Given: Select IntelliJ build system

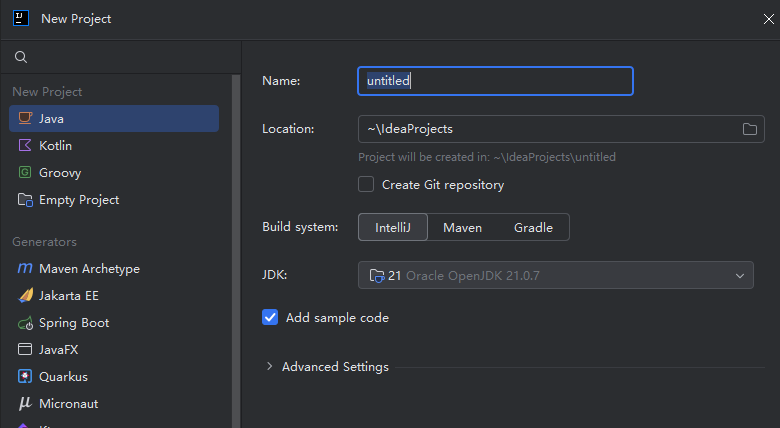Looking at the screenshot, I should point(392,227).
